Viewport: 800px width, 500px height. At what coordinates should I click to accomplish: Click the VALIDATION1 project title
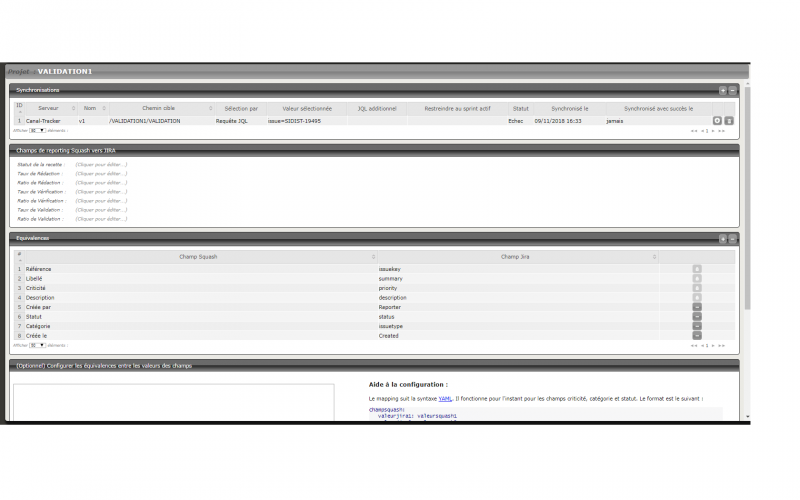click(x=65, y=71)
